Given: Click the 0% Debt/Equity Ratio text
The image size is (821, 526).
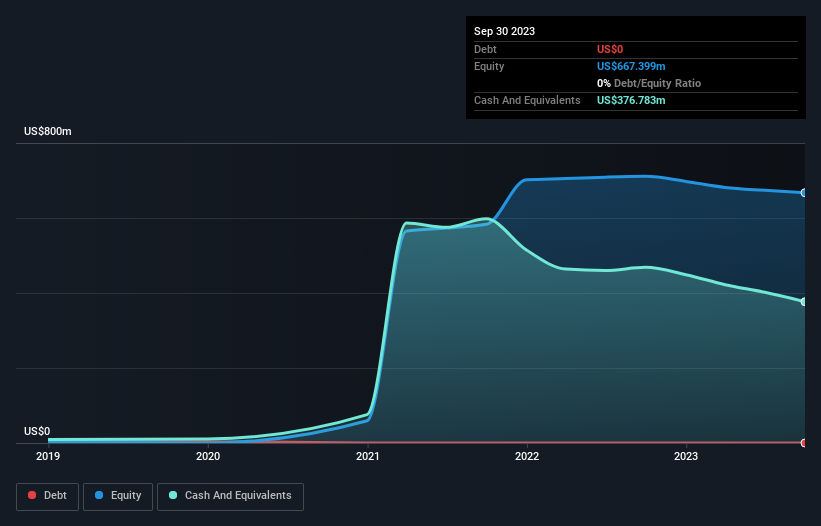Looking at the screenshot, I should (649, 83).
